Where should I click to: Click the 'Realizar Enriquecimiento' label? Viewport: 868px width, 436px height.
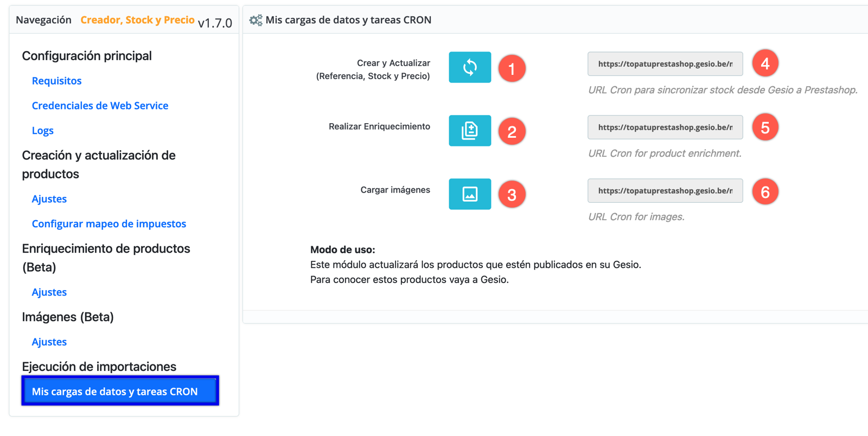pyautogui.click(x=379, y=126)
